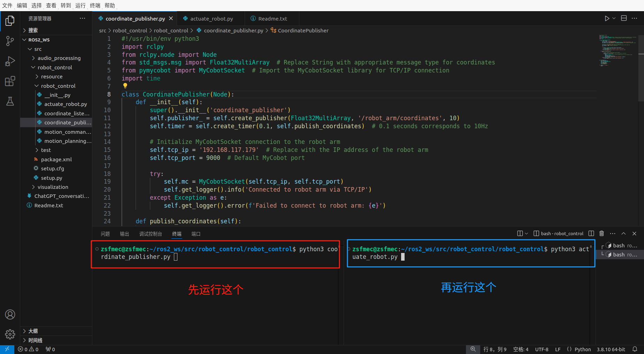Open setup.py file
The width and height of the screenshot is (644, 354).
click(x=56, y=178)
